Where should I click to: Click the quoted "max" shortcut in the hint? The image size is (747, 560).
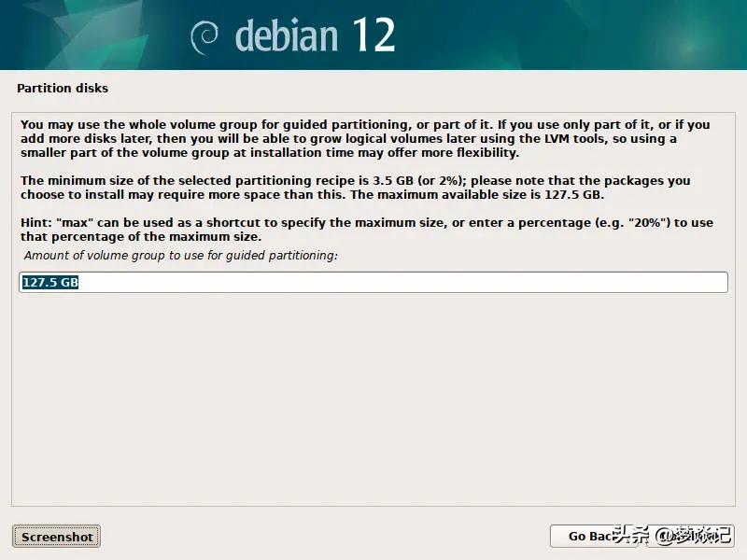click(76, 222)
